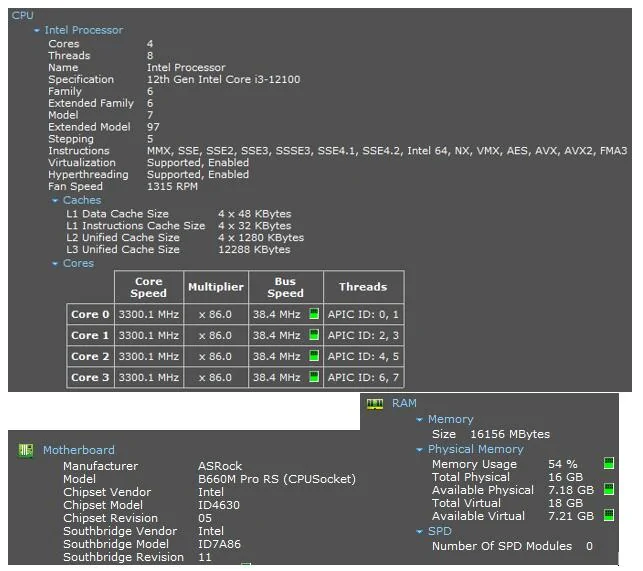
Task: Select the RAM heading
Action: (404, 403)
